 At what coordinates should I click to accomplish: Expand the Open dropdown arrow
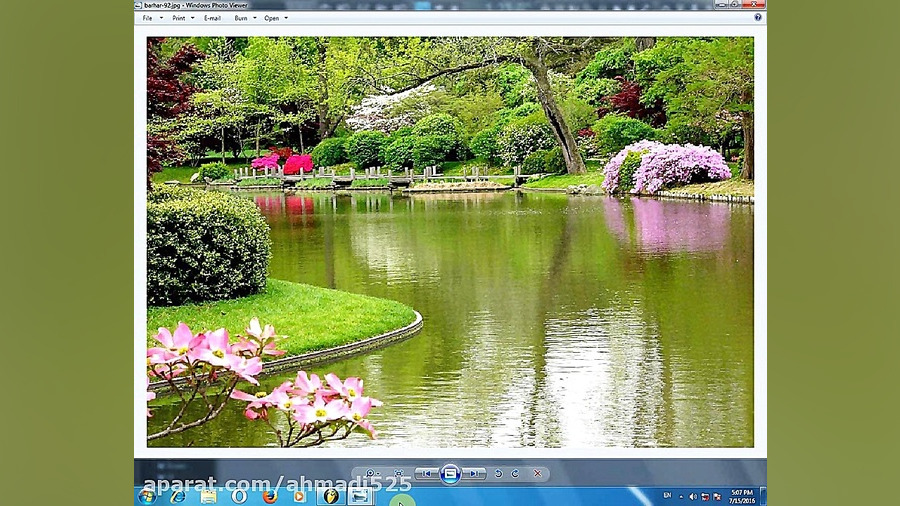pyautogui.click(x=286, y=18)
